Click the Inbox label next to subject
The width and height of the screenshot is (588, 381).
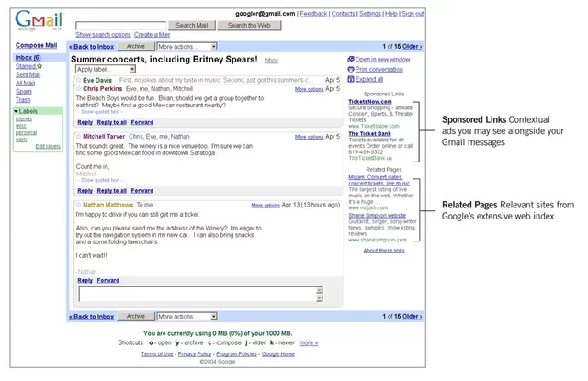[x=271, y=60]
